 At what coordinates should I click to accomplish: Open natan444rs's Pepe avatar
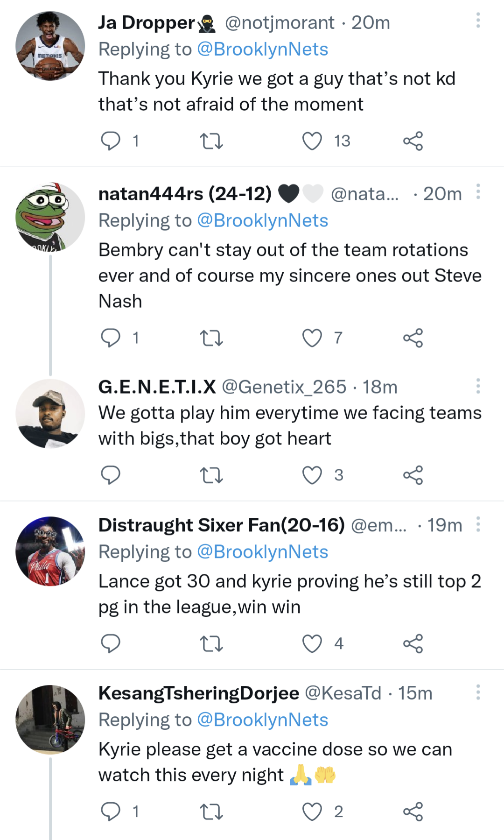coord(50,215)
